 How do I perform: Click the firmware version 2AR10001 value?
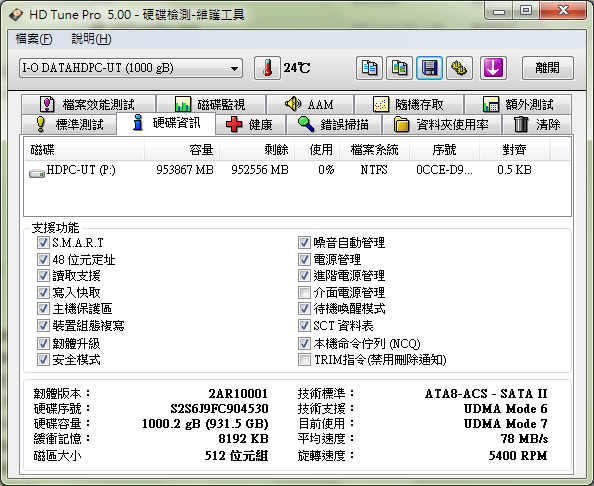pyautogui.click(x=238, y=394)
